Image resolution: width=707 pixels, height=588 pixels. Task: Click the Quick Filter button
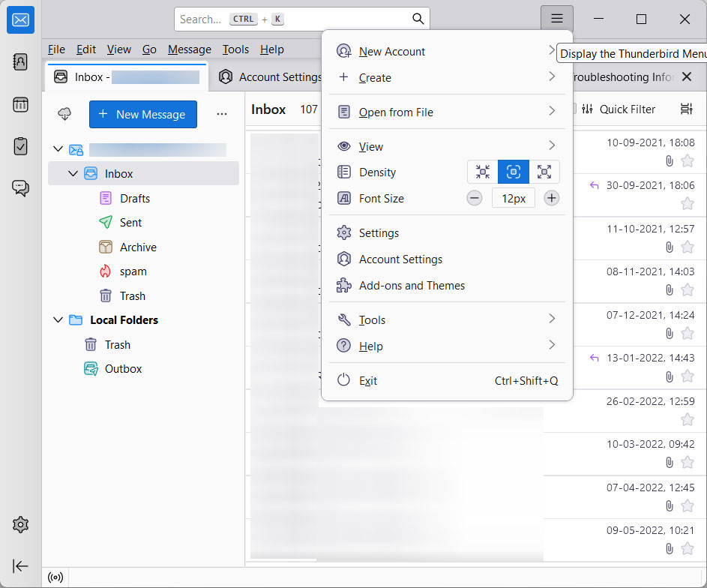tap(619, 109)
